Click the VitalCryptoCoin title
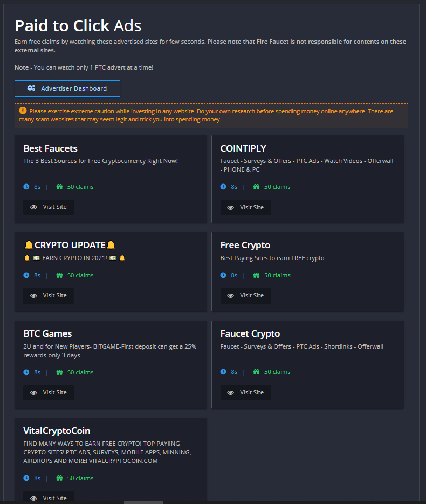 pos(57,431)
